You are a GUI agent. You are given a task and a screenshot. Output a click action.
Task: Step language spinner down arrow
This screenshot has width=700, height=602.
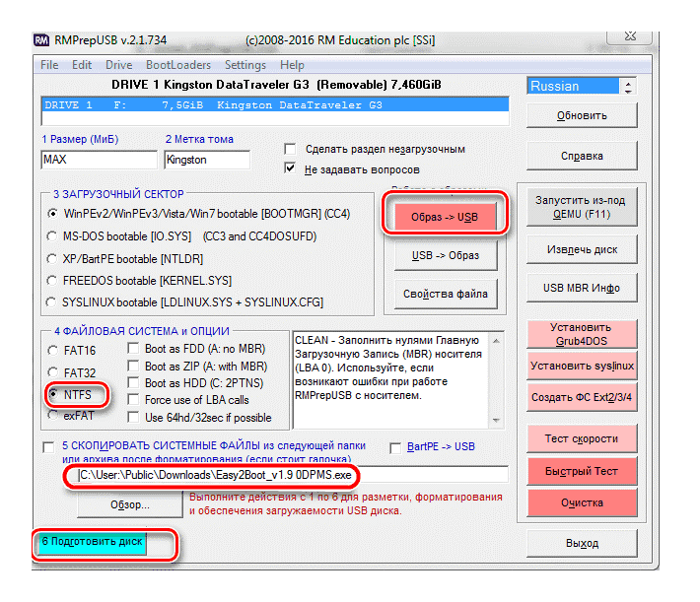tap(628, 91)
